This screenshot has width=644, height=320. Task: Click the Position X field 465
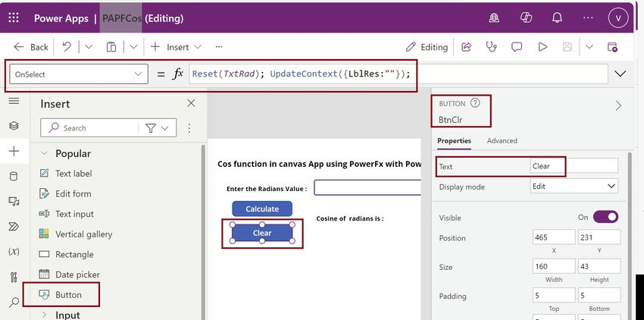click(x=554, y=237)
